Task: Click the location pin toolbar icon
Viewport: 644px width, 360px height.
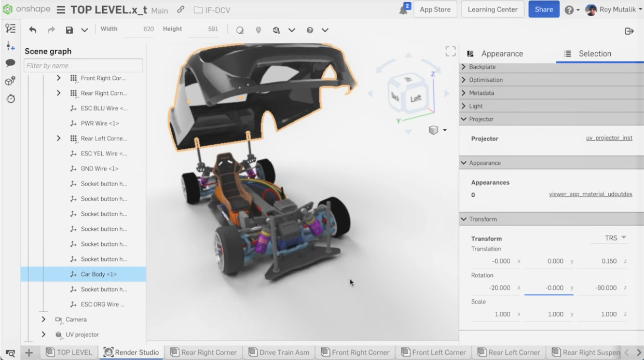Action: click(x=258, y=30)
